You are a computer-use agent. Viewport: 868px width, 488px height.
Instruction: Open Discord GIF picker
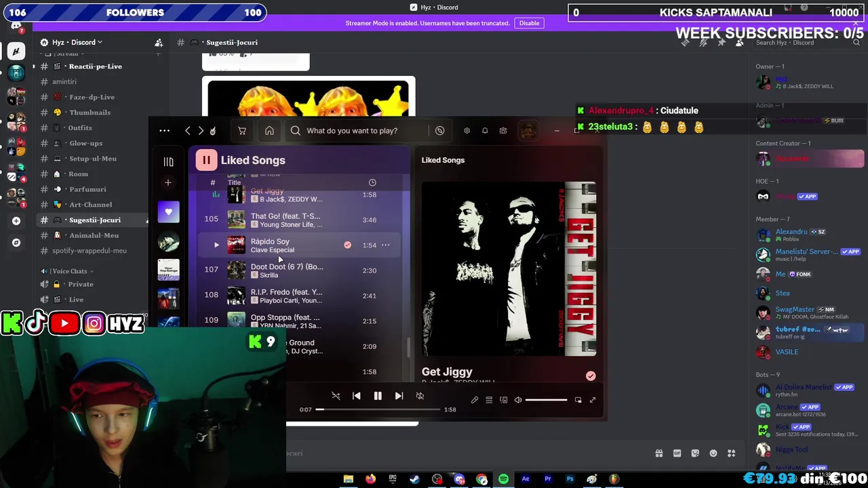[677, 453]
